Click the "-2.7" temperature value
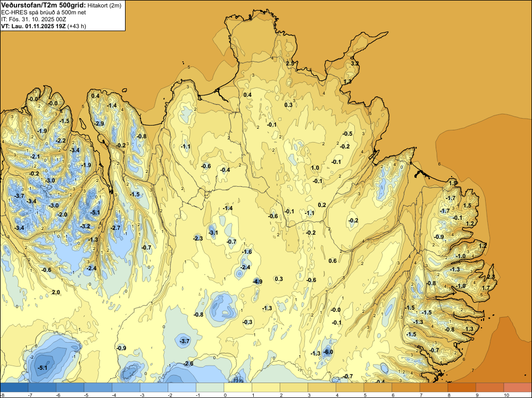The image size is (532, 398). 115,228
